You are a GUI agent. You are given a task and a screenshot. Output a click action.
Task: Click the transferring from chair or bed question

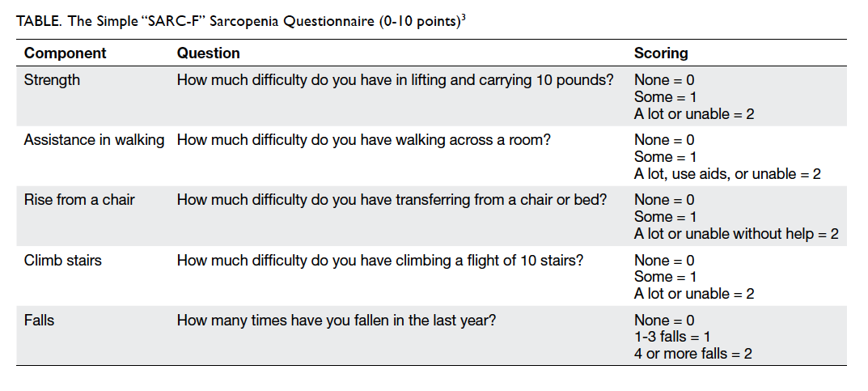coord(392,200)
